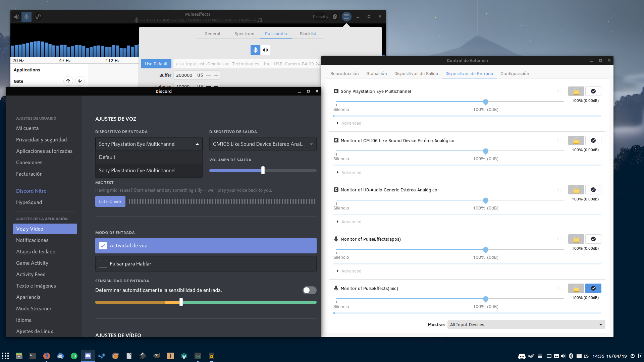Click the Bluetooth icon in the system tray
This screenshot has height=362, width=644.
click(571, 356)
